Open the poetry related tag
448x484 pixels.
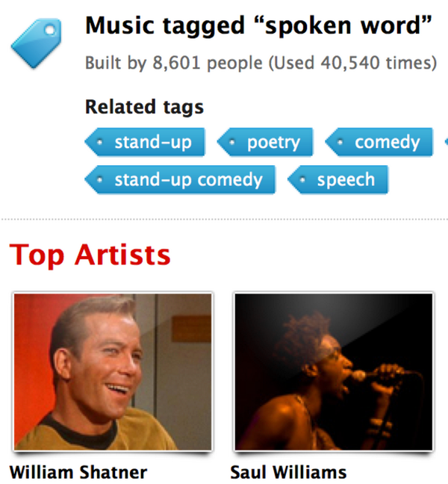(265, 142)
